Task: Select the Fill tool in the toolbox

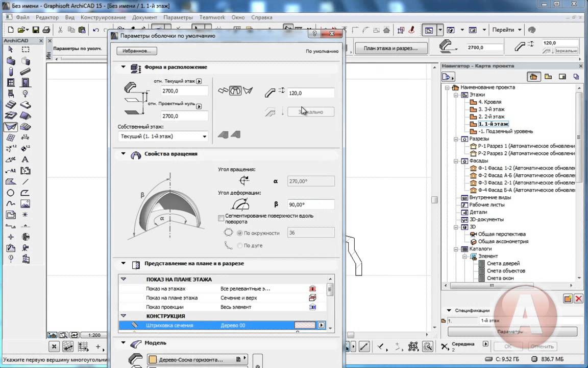Action: (11, 182)
